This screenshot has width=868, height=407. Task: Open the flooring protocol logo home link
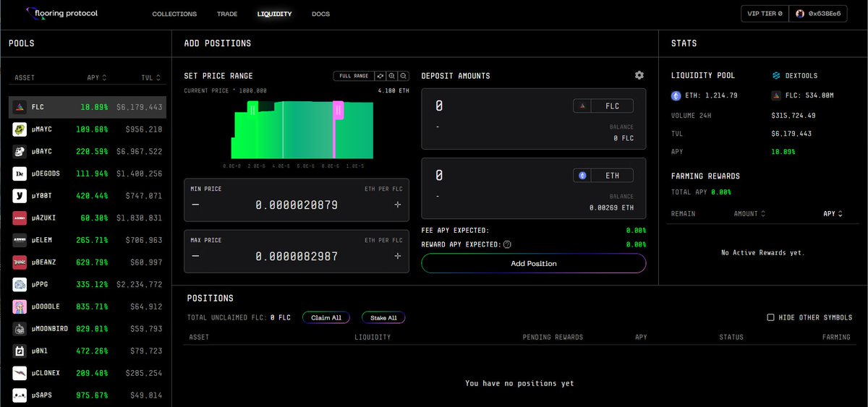tap(61, 13)
